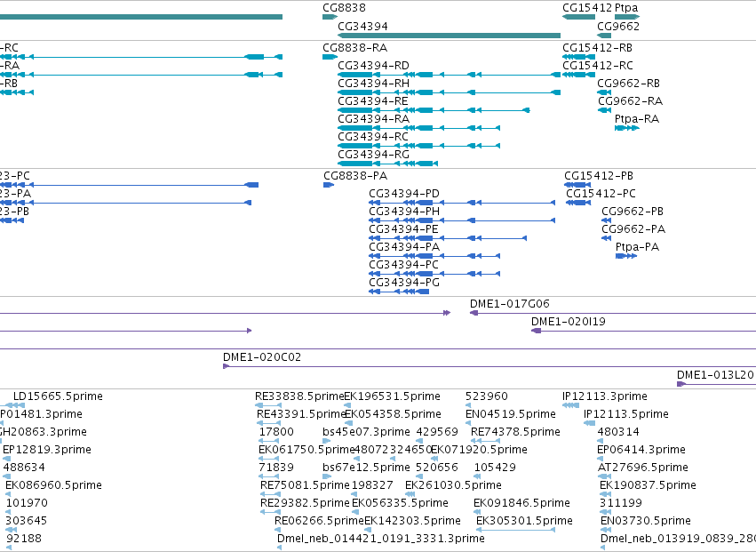The width and height of the screenshot is (756, 552).
Task: Click EST RE74378.5prime
Action: coord(515,432)
